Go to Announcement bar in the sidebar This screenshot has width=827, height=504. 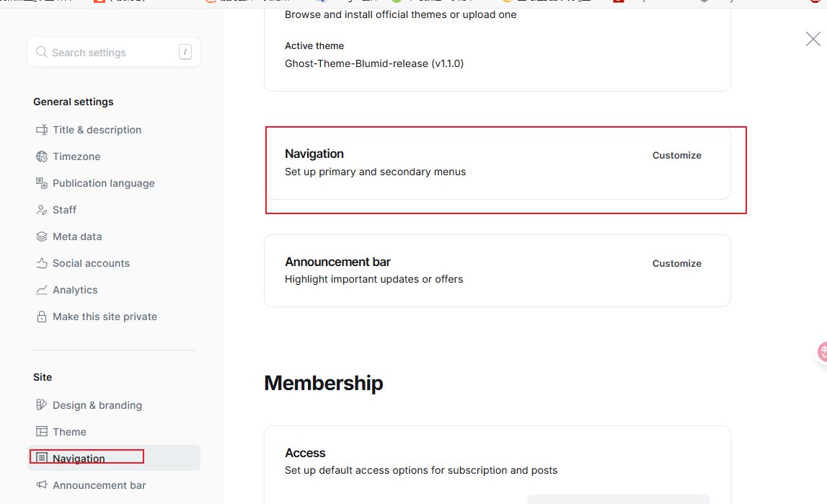(99, 485)
